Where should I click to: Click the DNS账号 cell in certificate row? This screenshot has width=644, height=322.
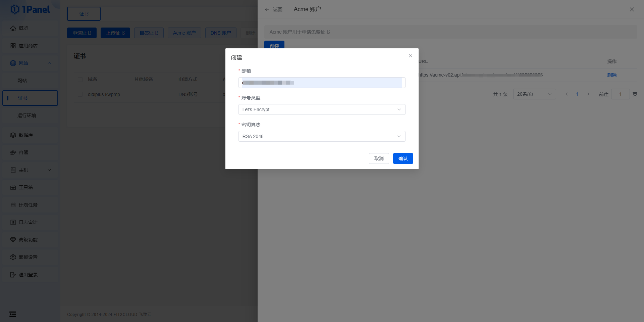188,95
